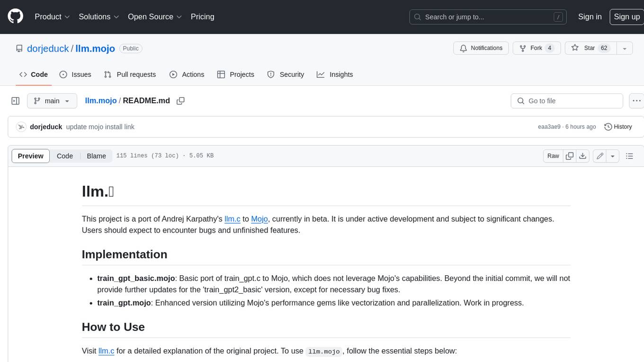Open the main branch selector
644x362 pixels.
(52, 101)
